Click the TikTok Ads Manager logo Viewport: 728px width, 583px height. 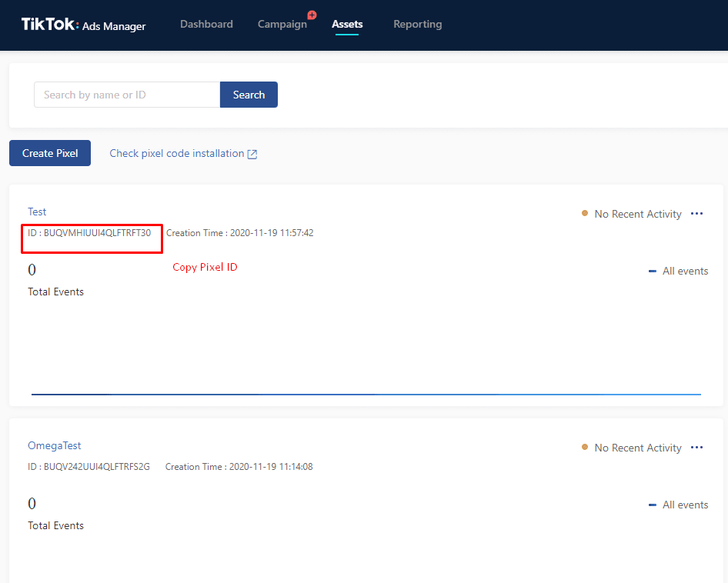pos(83,25)
